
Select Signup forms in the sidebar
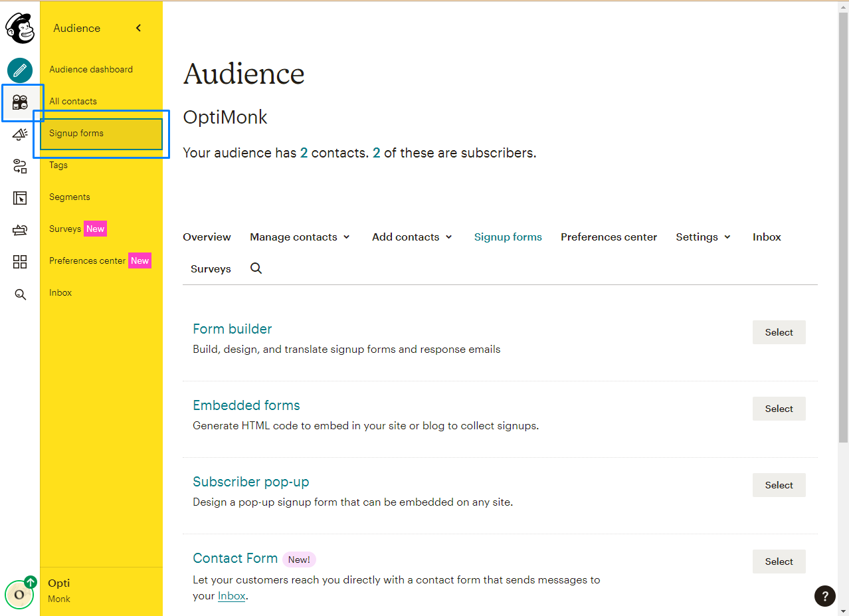coord(101,133)
